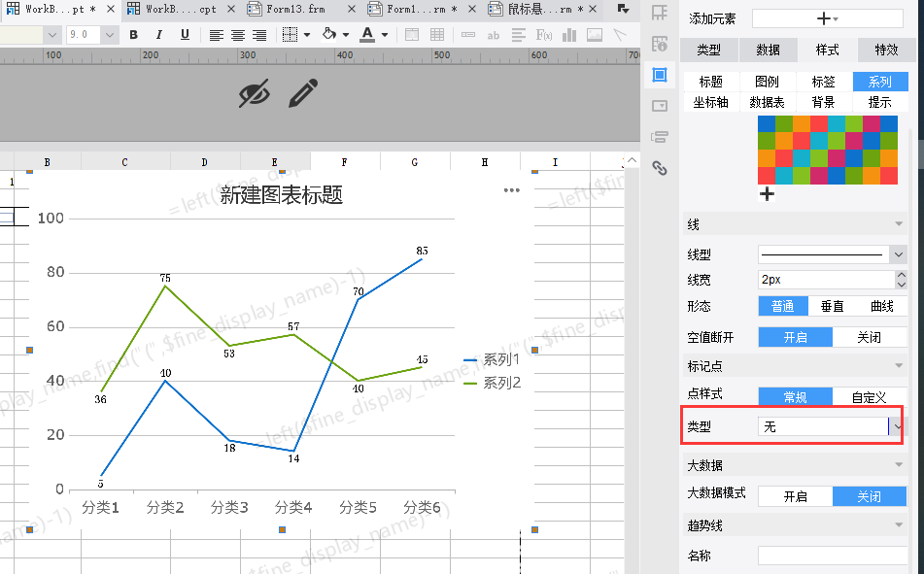Collapse the 趋势线 section
This screenshot has height=574, width=924.
click(x=899, y=525)
